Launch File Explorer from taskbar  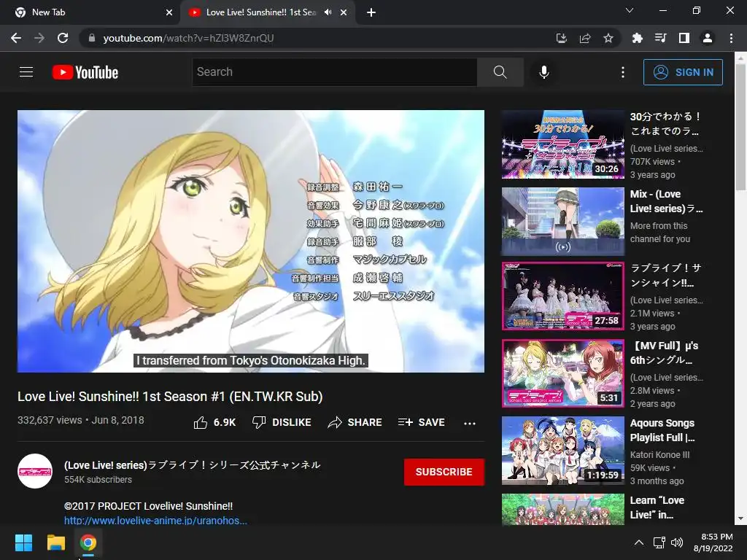click(55, 542)
